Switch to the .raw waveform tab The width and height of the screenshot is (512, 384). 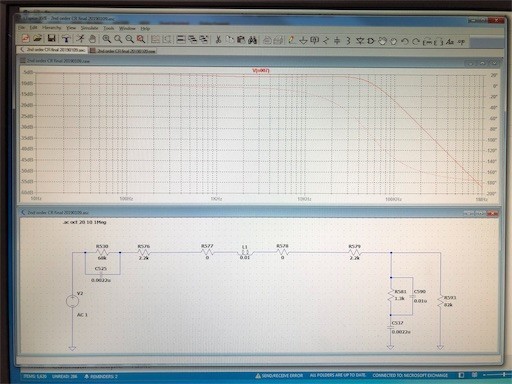[x=123, y=51]
